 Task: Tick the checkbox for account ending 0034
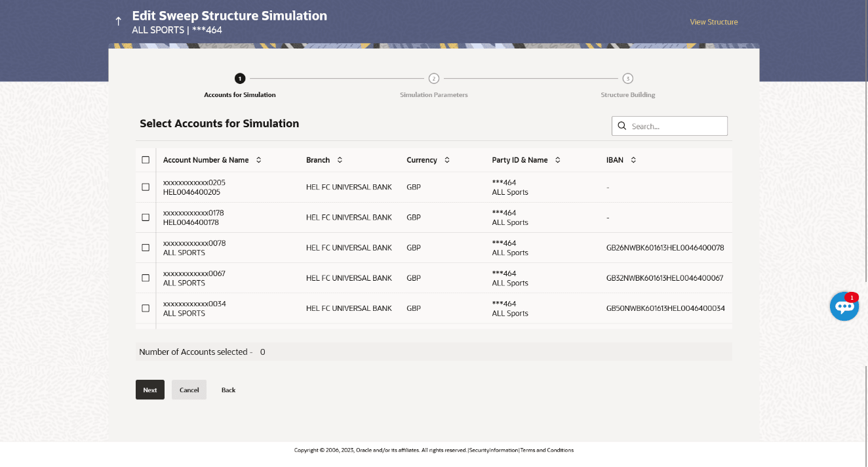(146, 308)
